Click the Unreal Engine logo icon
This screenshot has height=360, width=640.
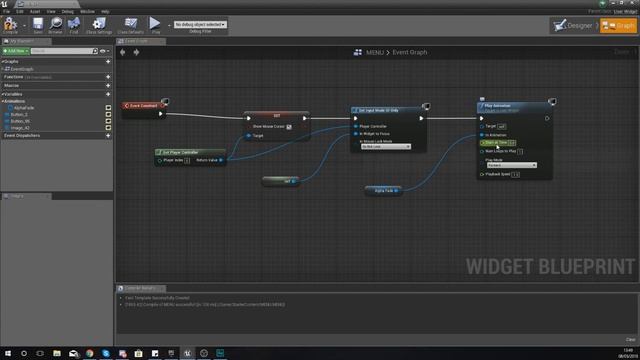4,4
